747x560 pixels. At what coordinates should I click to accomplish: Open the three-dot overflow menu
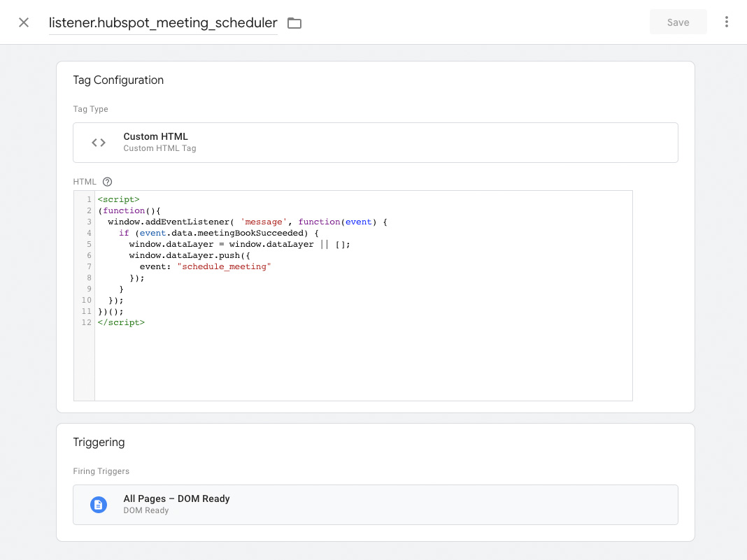[727, 22]
